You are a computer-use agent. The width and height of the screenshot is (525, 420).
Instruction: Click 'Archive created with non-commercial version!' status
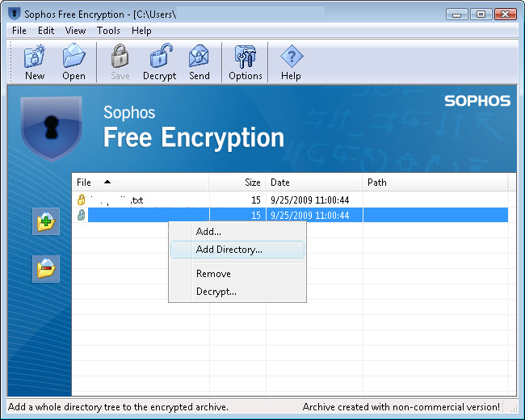(401, 407)
